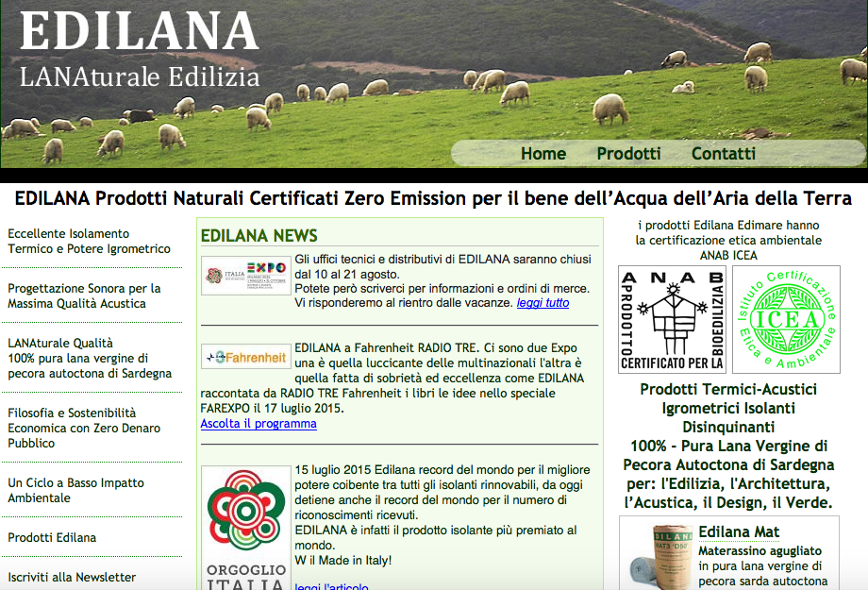
Task: Click 'Materassino agugliato' product description
Action: [763, 565]
